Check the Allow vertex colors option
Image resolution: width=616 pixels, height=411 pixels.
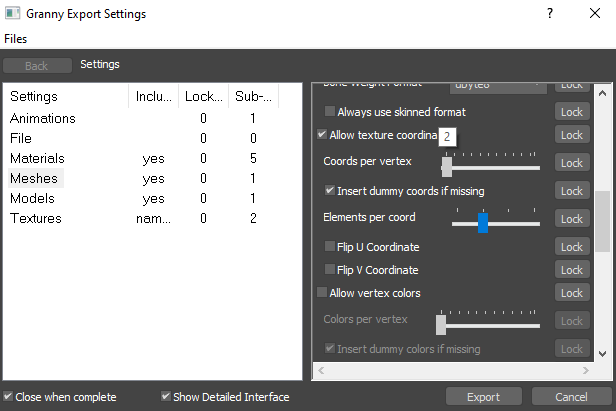[x=322, y=293]
